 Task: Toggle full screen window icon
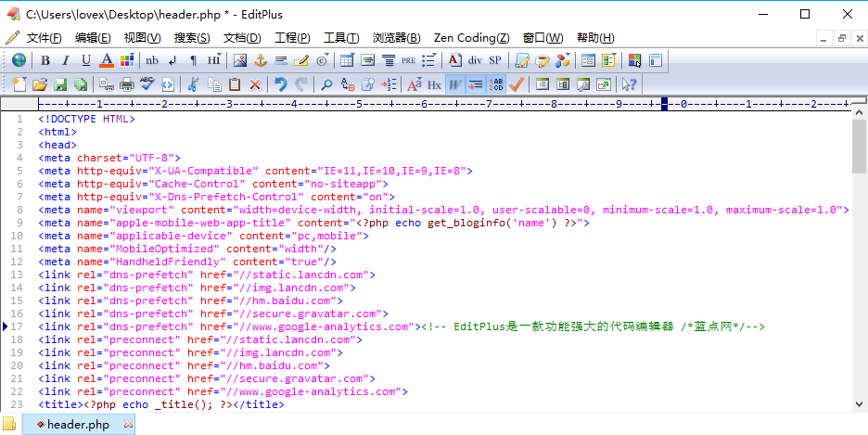coord(604,84)
